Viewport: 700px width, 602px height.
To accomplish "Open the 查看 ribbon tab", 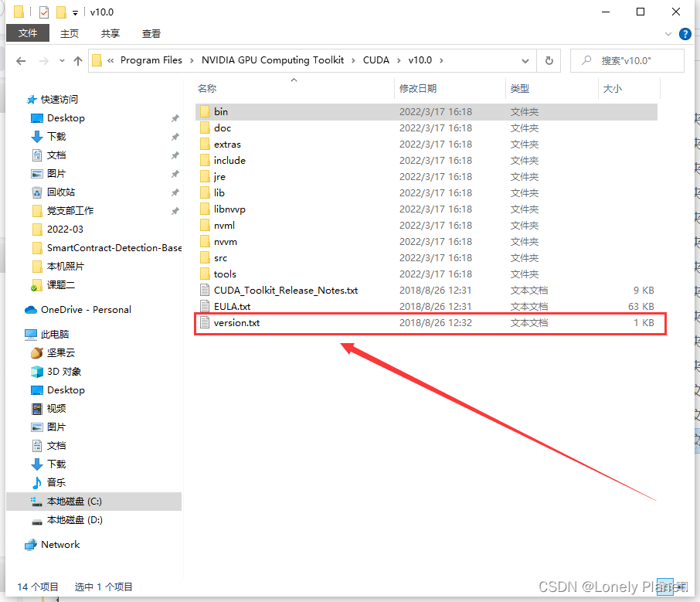I will point(151,33).
